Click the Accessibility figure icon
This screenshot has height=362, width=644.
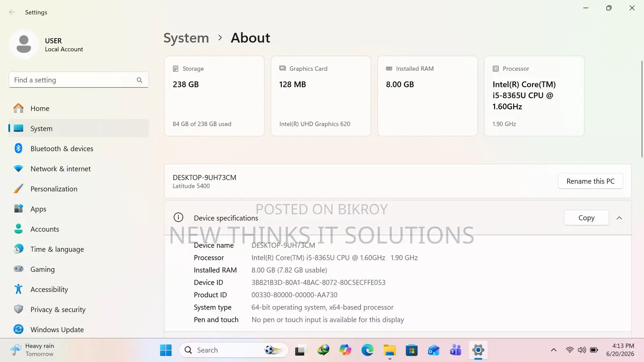point(19,289)
